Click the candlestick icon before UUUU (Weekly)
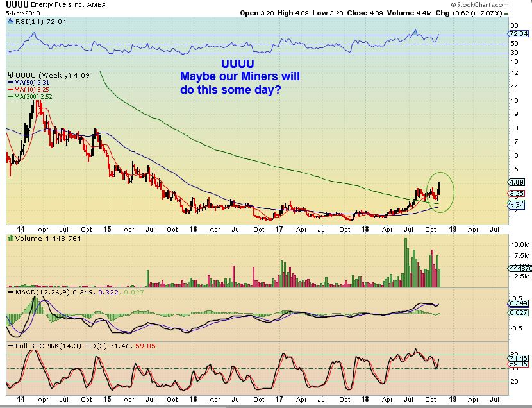This screenshot has width=532, height=408. (11, 75)
